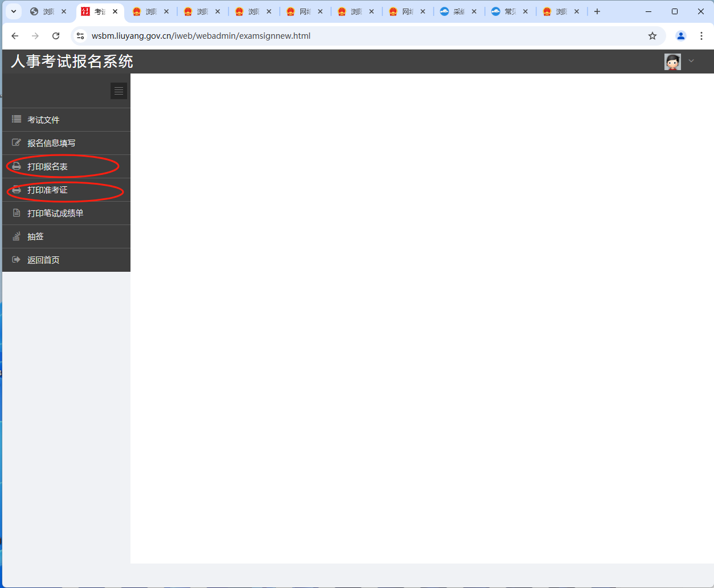Open the 打印笔试成绩单 menu item

click(55, 213)
